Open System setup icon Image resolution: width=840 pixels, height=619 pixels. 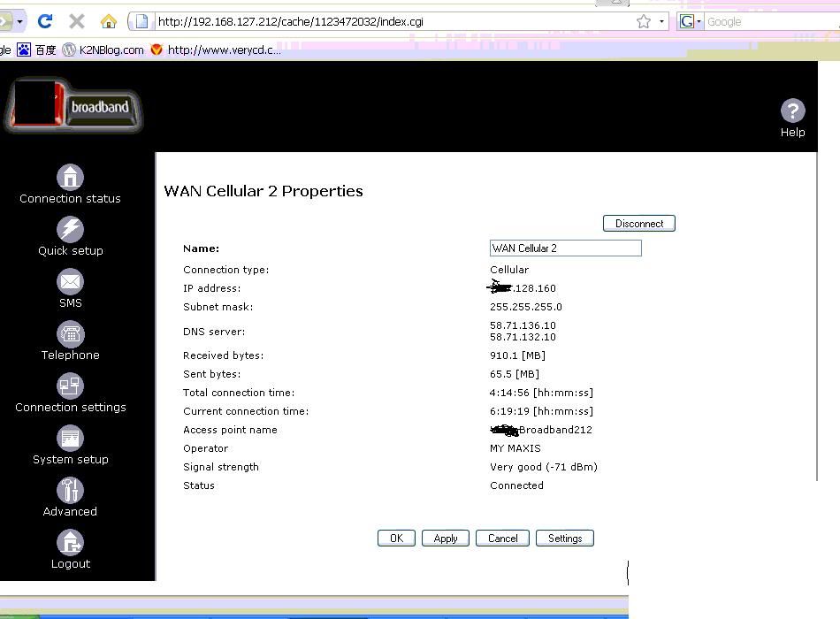coord(70,439)
